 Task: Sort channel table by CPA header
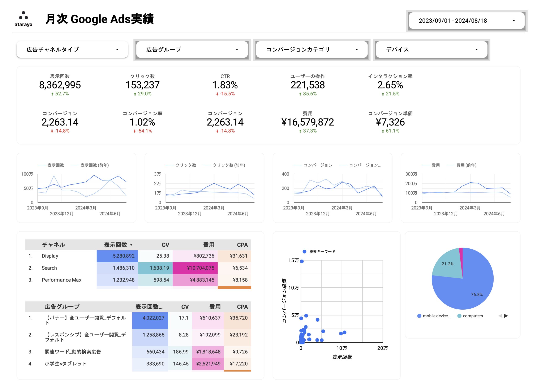tap(242, 245)
